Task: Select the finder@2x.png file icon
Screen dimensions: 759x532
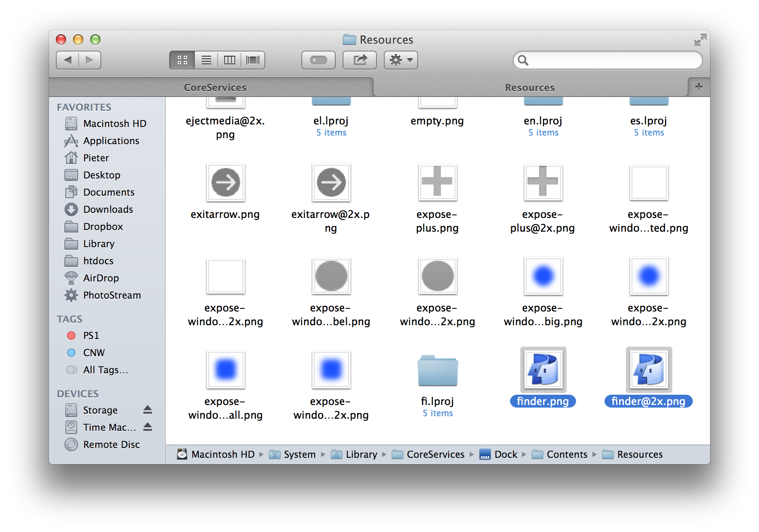Action: pos(649,369)
